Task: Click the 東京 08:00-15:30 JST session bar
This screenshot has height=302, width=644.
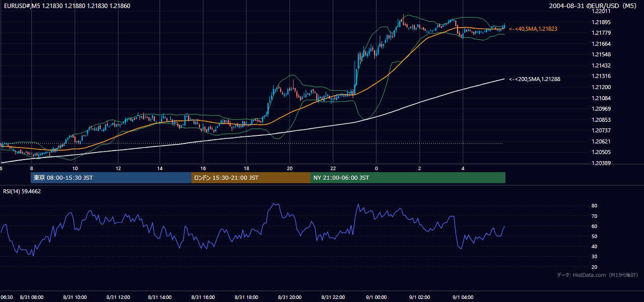Action: point(111,178)
